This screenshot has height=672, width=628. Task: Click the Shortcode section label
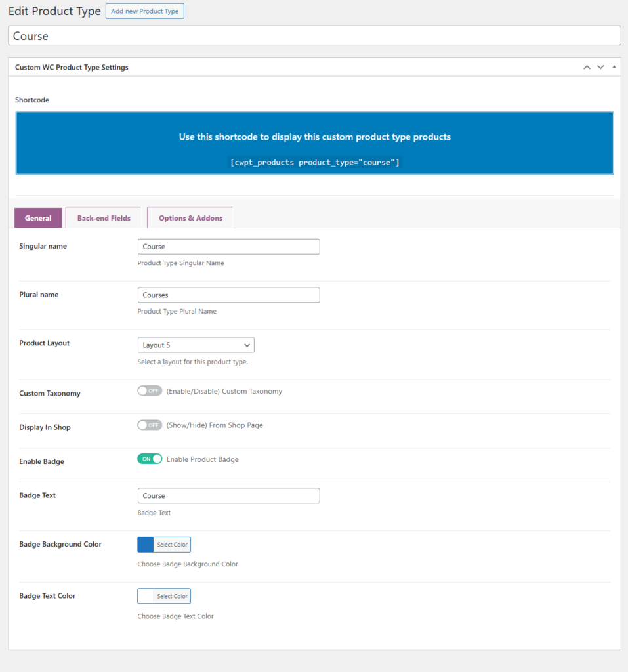pyautogui.click(x=32, y=100)
